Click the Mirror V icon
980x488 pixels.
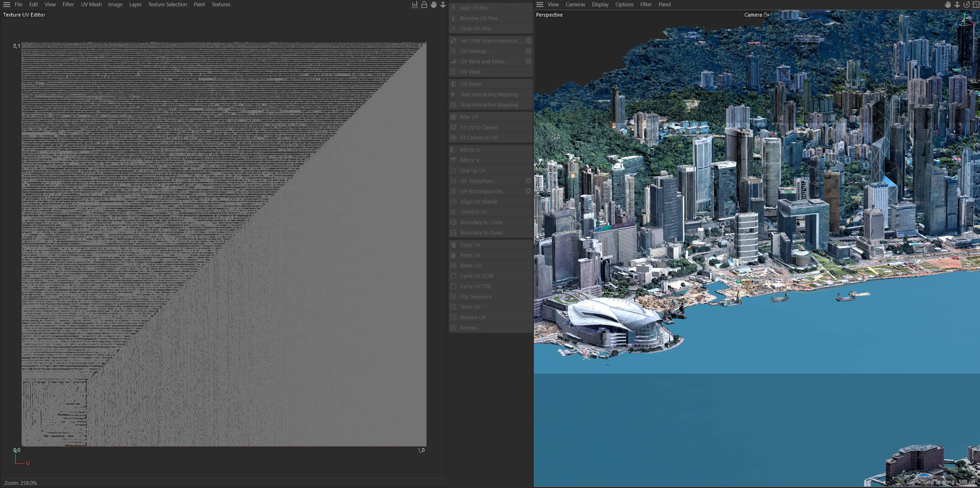click(x=453, y=160)
